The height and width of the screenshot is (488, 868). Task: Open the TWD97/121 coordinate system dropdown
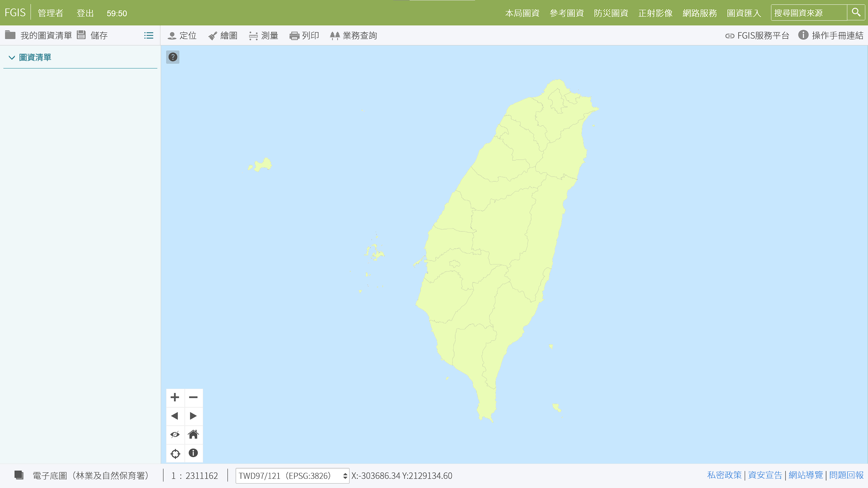tap(292, 475)
